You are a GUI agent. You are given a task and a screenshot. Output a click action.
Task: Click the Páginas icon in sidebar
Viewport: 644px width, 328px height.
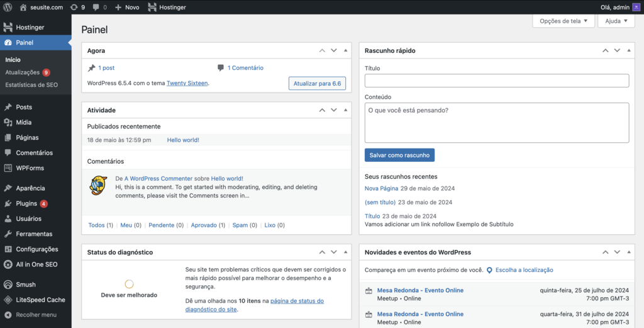tap(8, 137)
